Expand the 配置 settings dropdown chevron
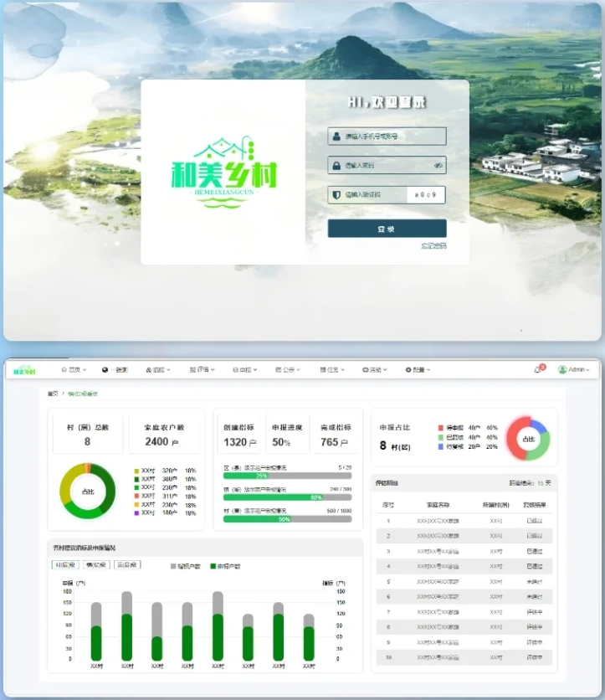The width and height of the screenshot is (605, 700). click(x=428, y=369)
